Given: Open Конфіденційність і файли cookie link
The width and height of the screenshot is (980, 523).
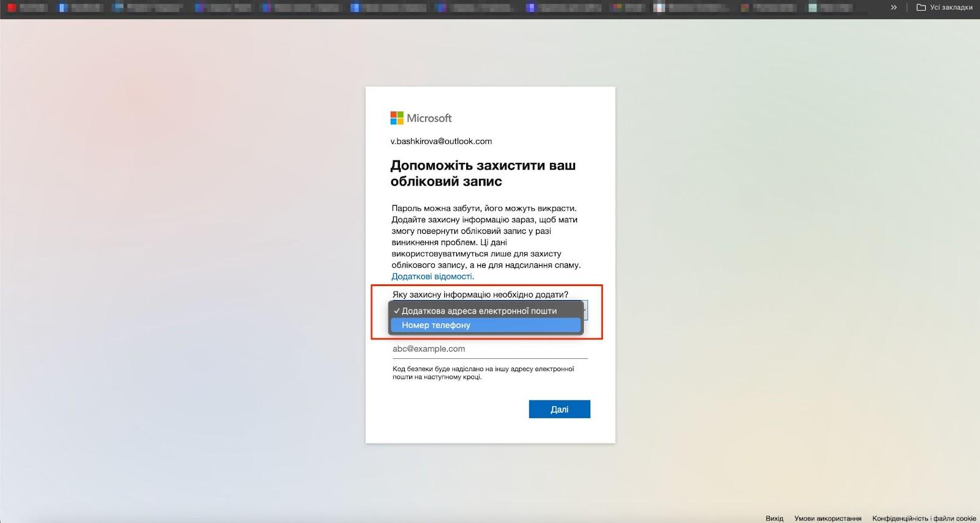Looking at the screenshot, I should point(924,518).
